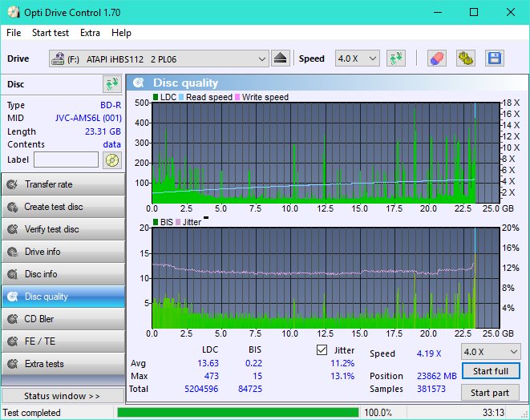Image resolution: width=530 pixels, height=420 pixels.
Task: Open the settings gears toolbar icon
Action: [x=465, y=59]
